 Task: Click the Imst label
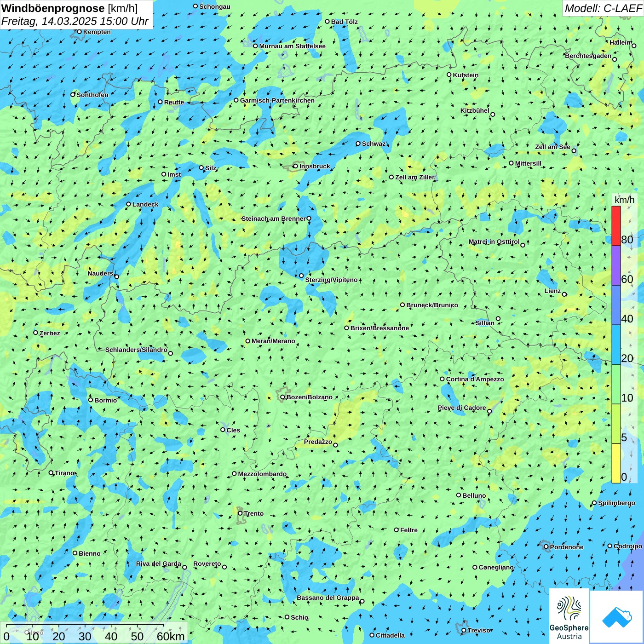(x=174, y=174)
